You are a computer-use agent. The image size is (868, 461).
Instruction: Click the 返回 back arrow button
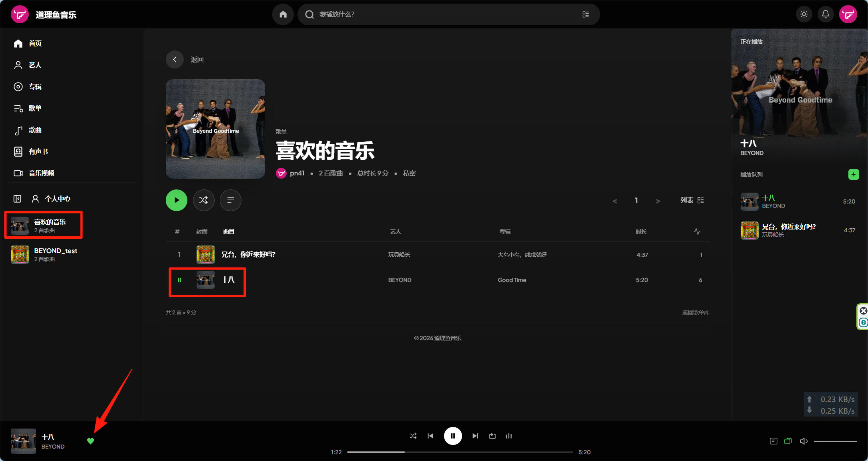pyautogui.click(x=175, y=59)
